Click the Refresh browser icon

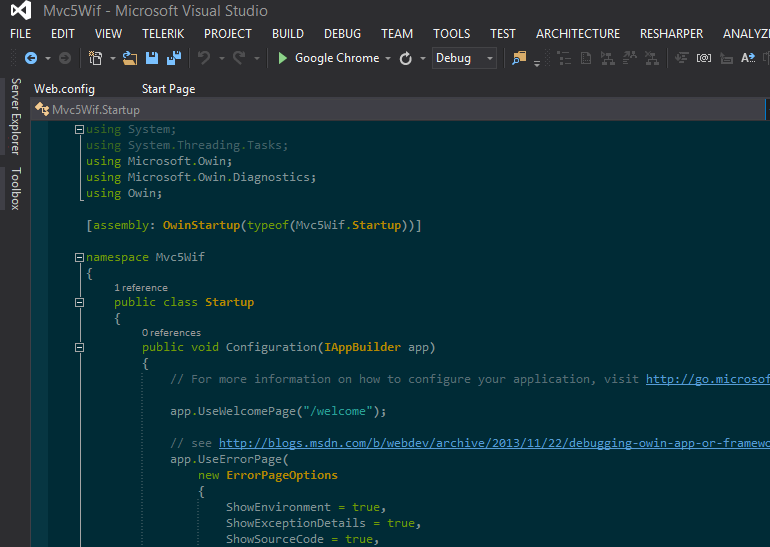tap(406, 58)
